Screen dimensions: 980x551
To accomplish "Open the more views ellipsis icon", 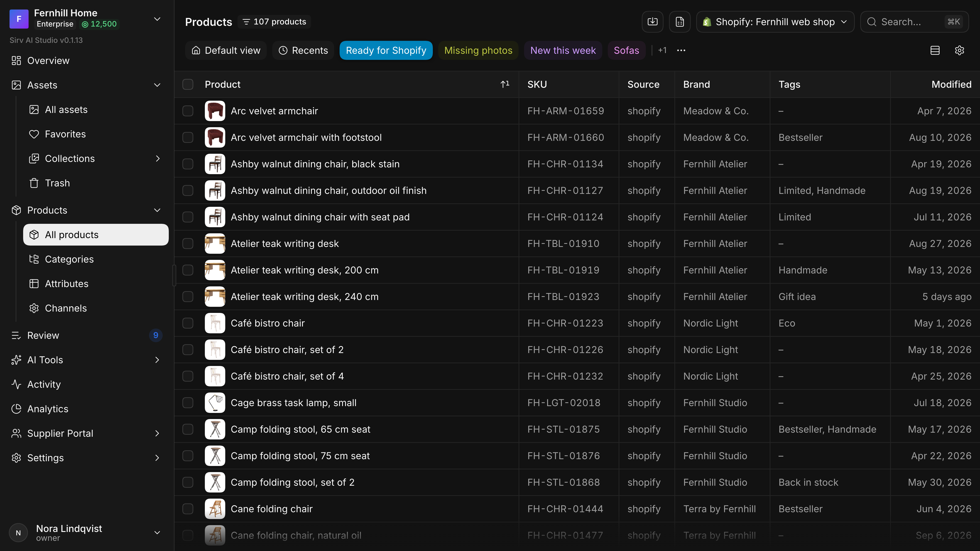I will [x=681, y=50].
